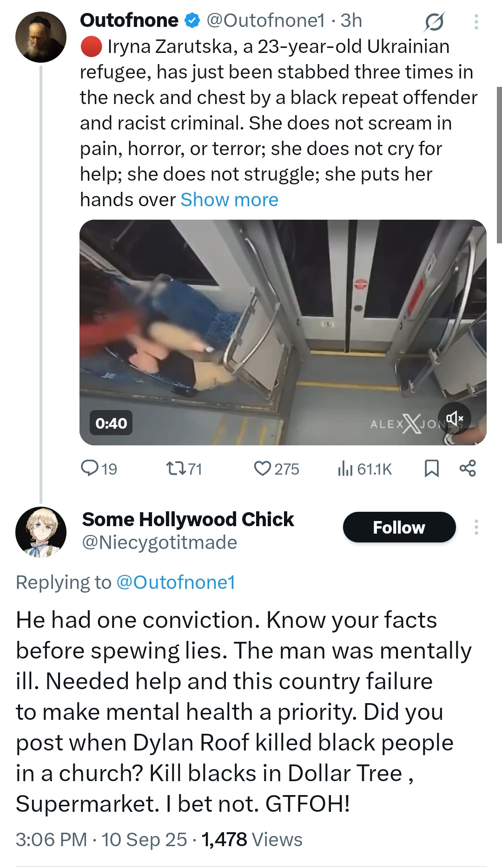Play the embedded subway video
502x868 pixels.
[x=283, y=332]
